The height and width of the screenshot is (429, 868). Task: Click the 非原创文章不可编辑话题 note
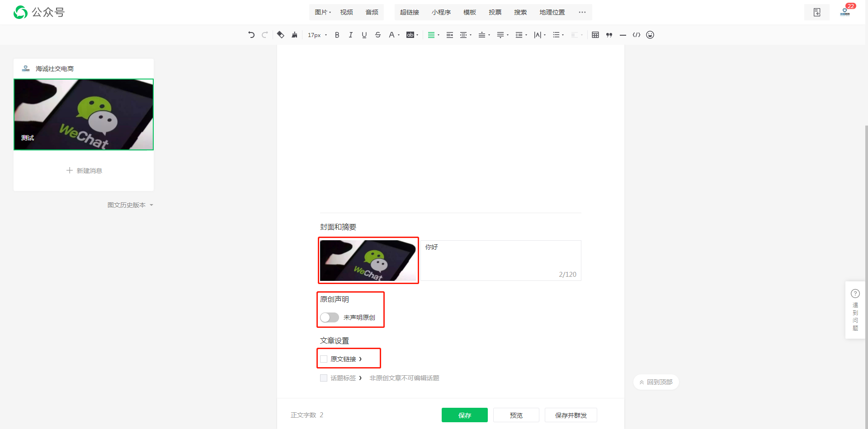(404, 378)
